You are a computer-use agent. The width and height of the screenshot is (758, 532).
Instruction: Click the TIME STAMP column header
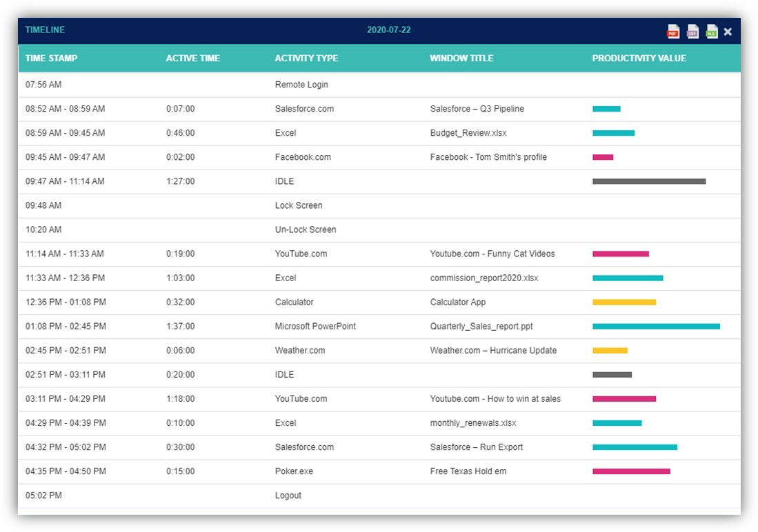51,58
